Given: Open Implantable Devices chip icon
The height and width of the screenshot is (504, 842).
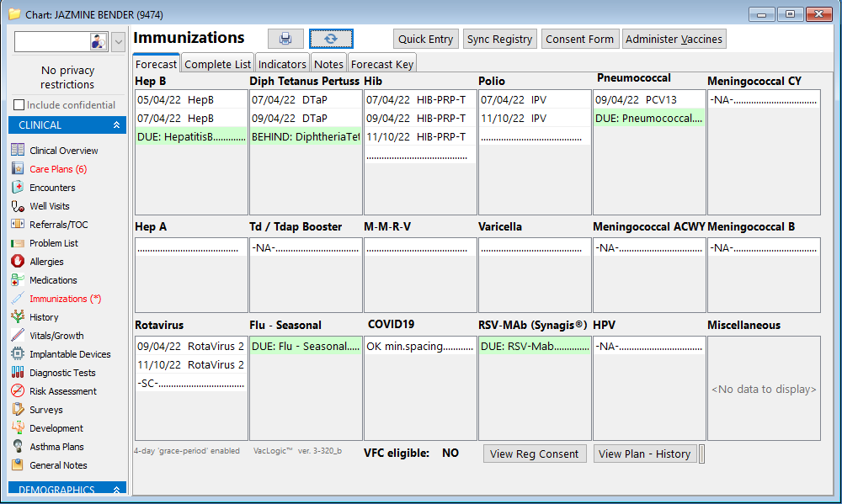Looking at the screenshot, I should coord(18,354).
